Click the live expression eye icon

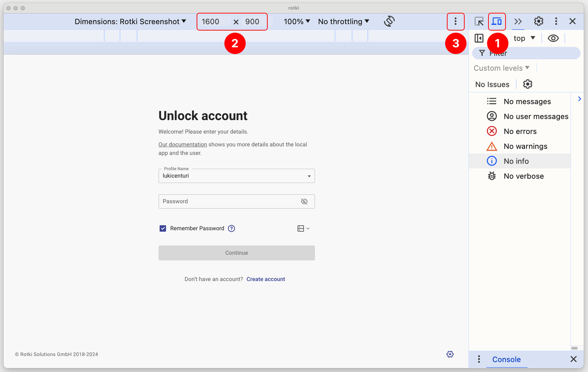coord(553,38)
